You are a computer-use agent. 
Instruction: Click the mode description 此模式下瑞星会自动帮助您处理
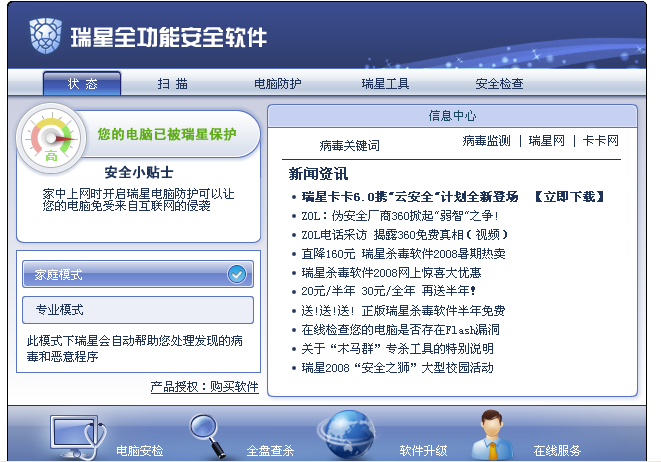[134, 349]
